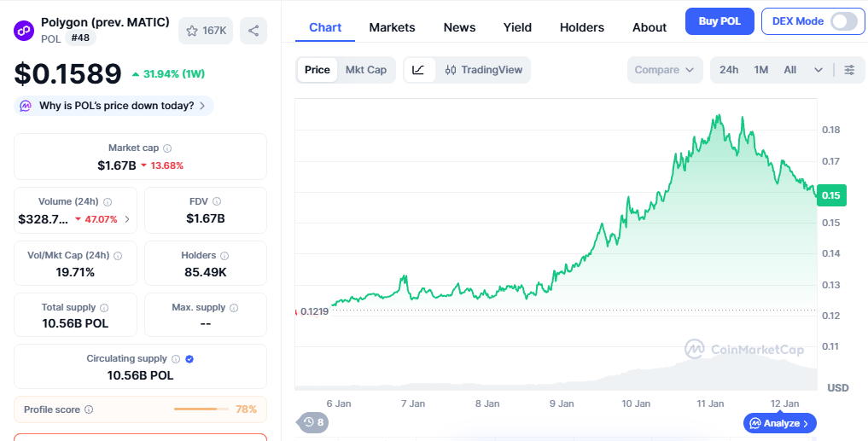Click Max. supply info icon
The height and width of the screenshot is (441, 868).
pyautogui.click(x=234, y=308)
